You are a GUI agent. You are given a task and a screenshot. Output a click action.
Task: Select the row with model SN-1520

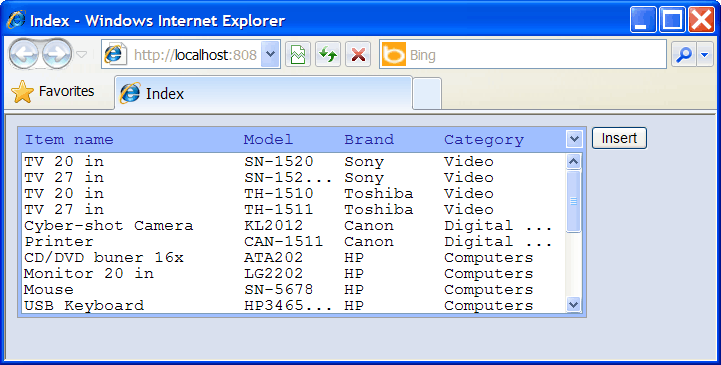pos(293,161)
